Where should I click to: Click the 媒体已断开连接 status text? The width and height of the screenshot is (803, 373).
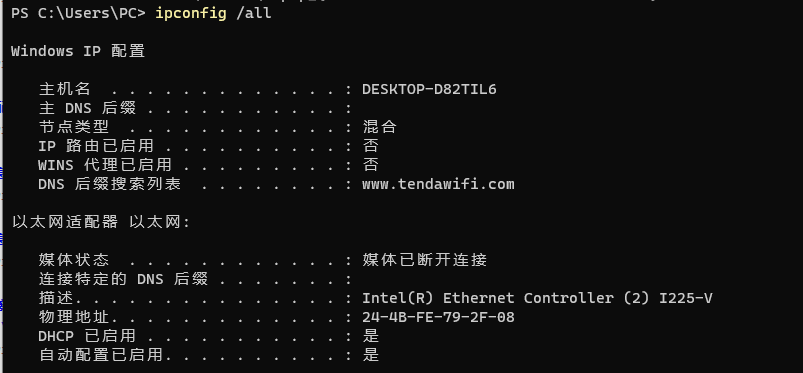[x=425, y=260]
